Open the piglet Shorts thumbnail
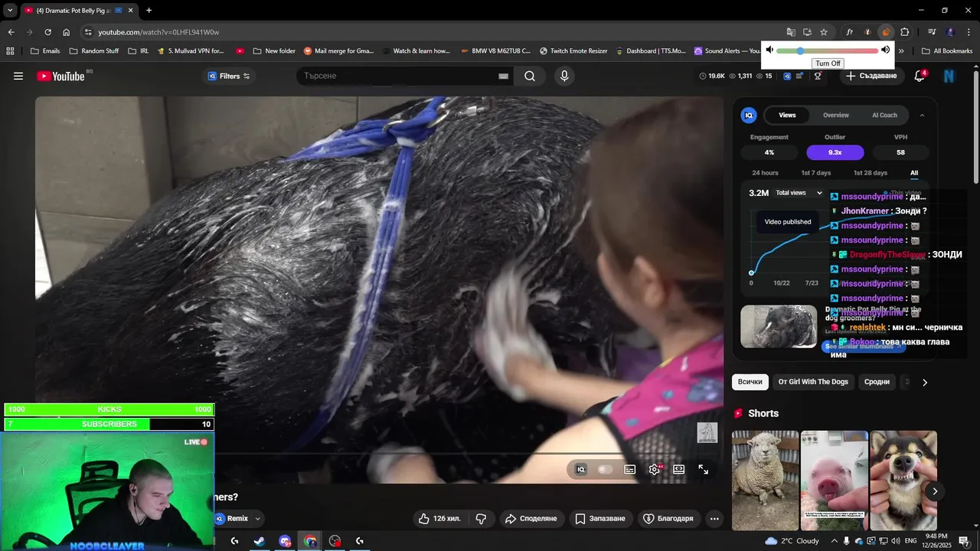The image size is (980, 551). (x=834, y=480)
